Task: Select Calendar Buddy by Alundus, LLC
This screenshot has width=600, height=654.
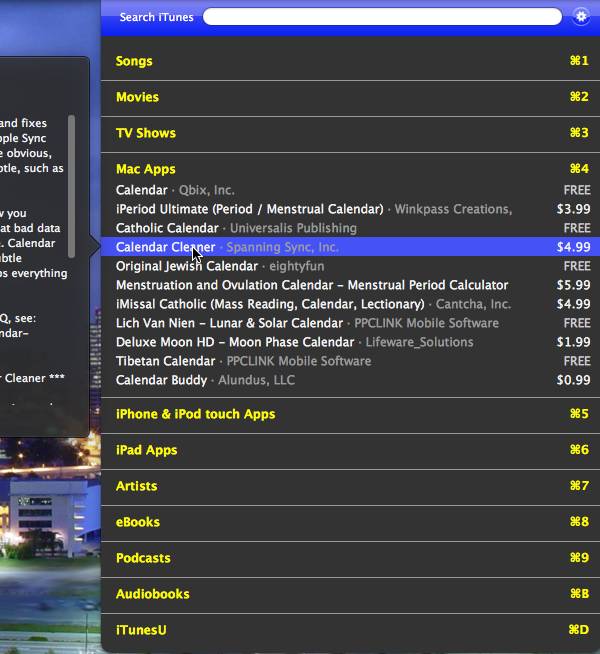Action: click(350, 380)
